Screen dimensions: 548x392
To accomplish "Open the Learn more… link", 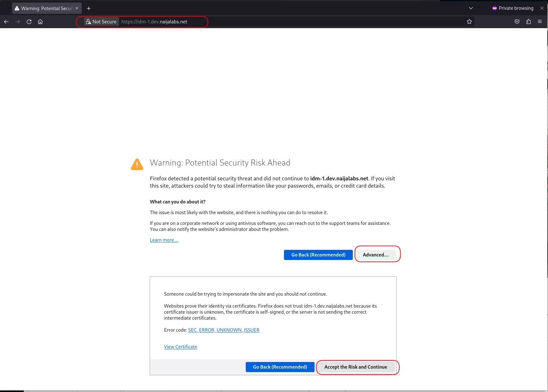I will [x=164, y=240].
